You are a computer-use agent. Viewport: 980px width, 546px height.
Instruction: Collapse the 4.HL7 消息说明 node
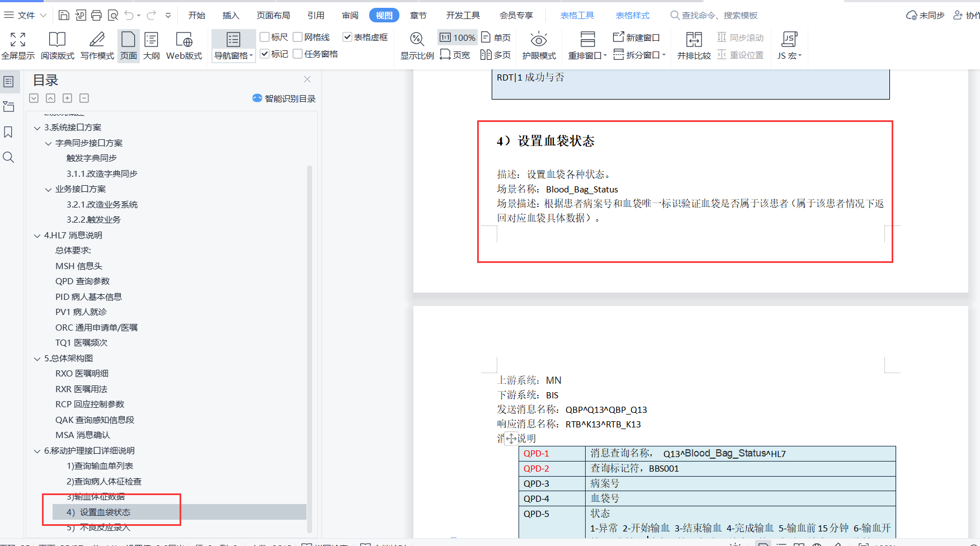tap(37, 236)
